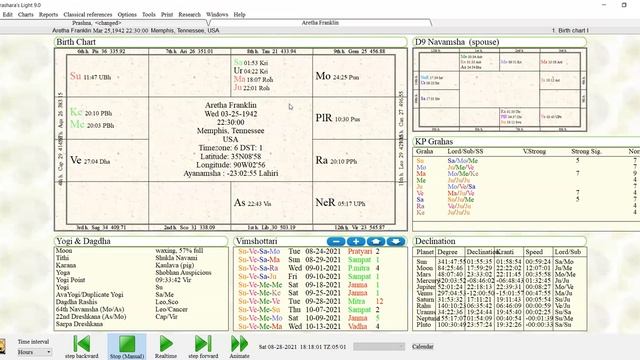This screenshot has width=640, height=360.
Task: Click the D9 Navamsha chart thumbnail
Action: click(x=500, y=90)
